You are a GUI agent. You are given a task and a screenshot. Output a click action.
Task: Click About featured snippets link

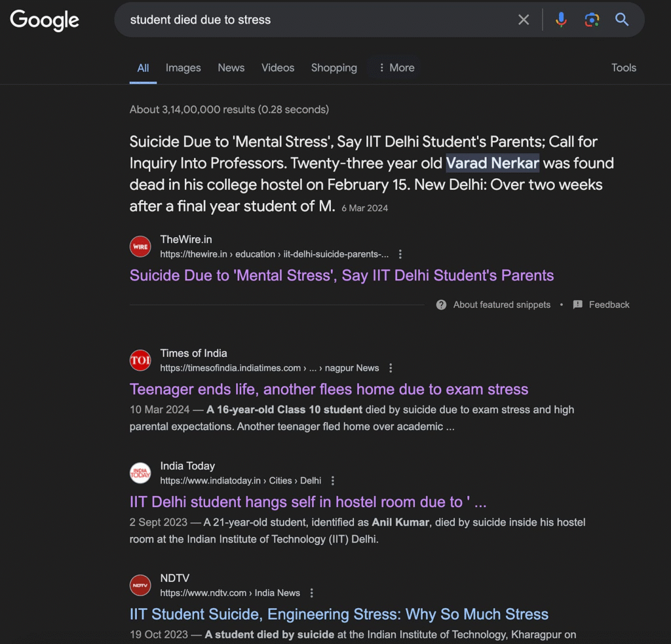501,305
